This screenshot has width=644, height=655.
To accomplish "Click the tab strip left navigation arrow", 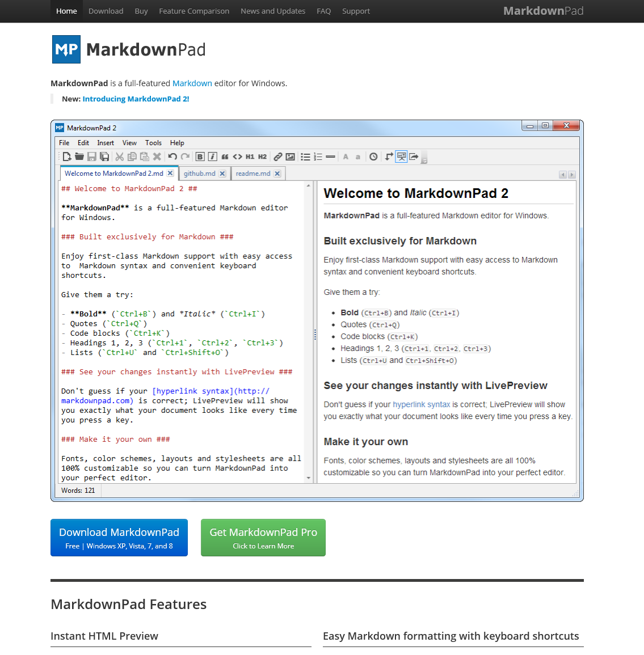I will [x=563, y=175].
